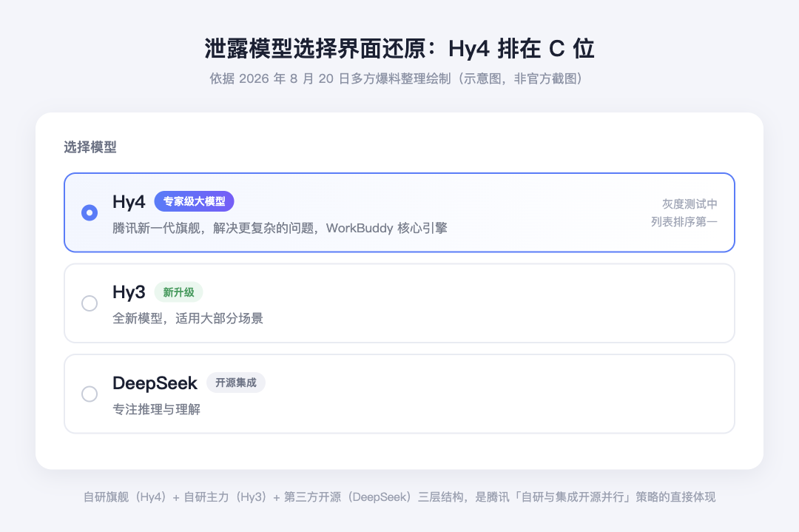Click the footer caption about 三层结构
This screenshot has height=532, width=799.
click(x=399, y=496)
